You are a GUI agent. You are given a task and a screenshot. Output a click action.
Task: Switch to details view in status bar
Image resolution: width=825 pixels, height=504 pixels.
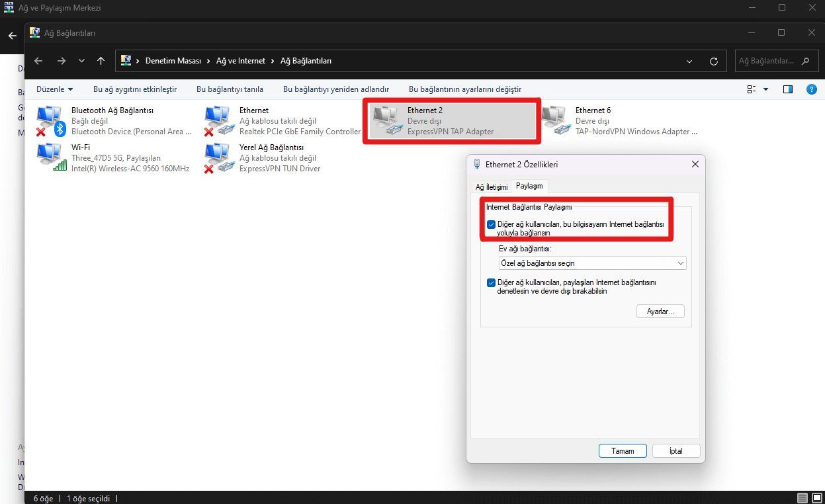(x=803, y=498)
